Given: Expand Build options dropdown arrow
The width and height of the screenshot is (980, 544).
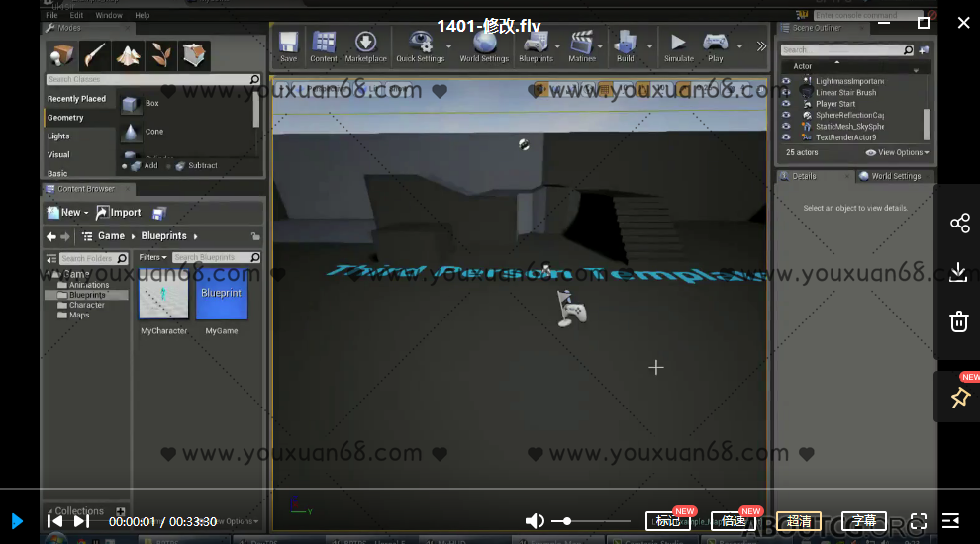Looking at the screenshot, I should pos(649,46).
